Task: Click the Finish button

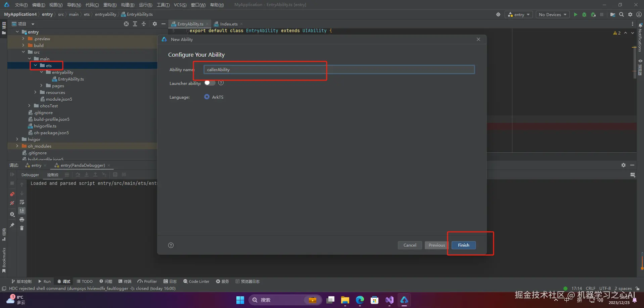Action: 463,245
